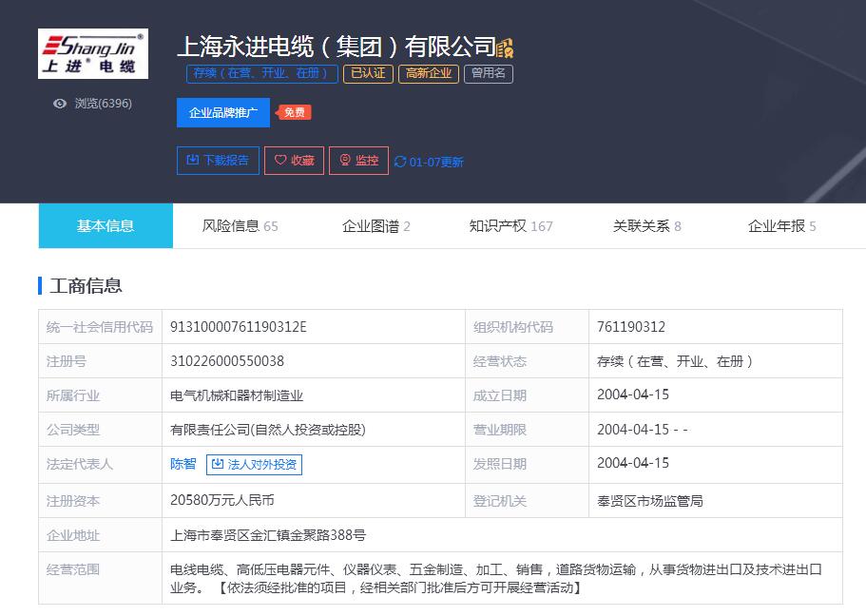Open the 企业年报 tab
The height and width of the screenshot is (616, 866).
click(781, 226)
